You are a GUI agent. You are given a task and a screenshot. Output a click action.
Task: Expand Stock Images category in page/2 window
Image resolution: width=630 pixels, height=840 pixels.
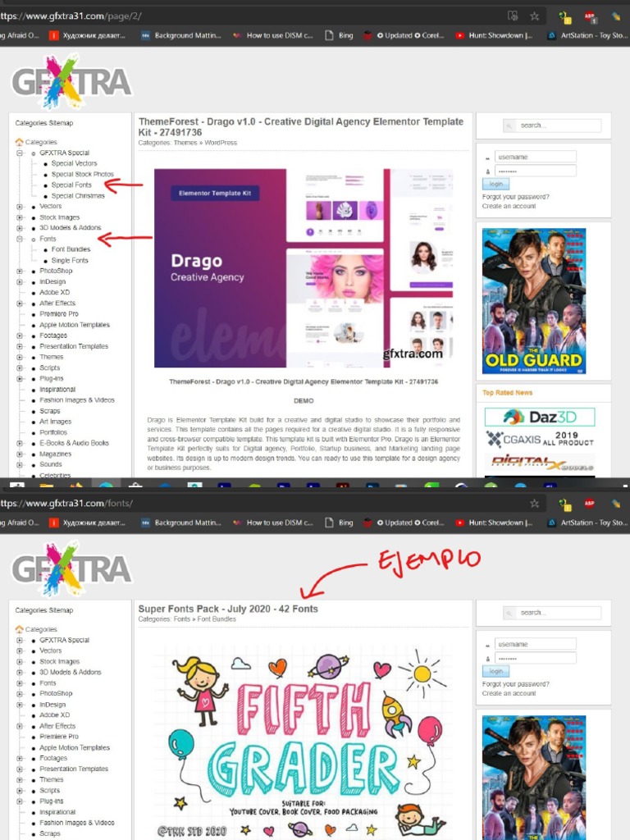click(x=20, y=217)
